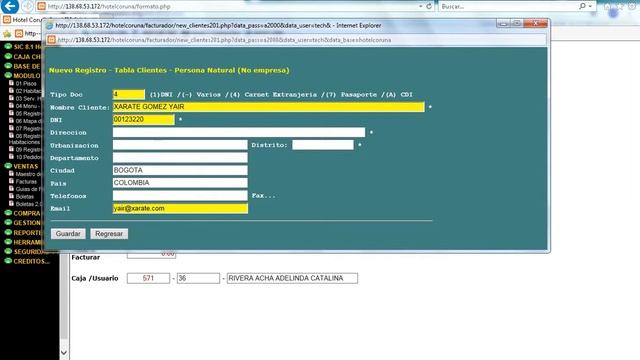
Task: Click Caja field showing 571
Action: click(x=148, y=278)
